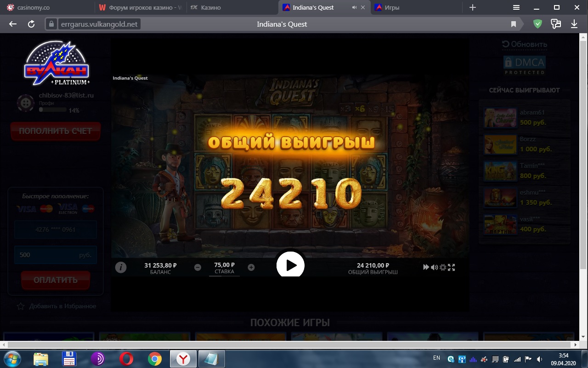Image resolution: width=588 pixels, height=368 pixels.
Task: Click the card number field 4276 **** 0961
Action: [x=56, y=230]
